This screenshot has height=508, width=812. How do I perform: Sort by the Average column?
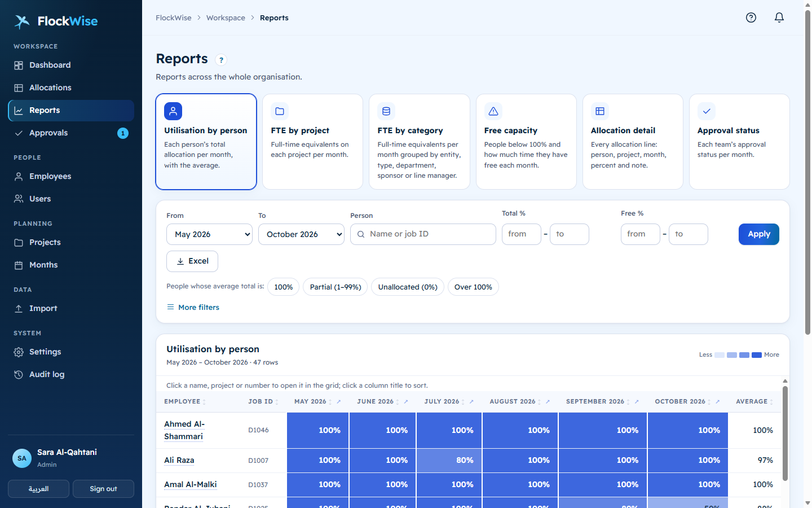coord(754,402)
